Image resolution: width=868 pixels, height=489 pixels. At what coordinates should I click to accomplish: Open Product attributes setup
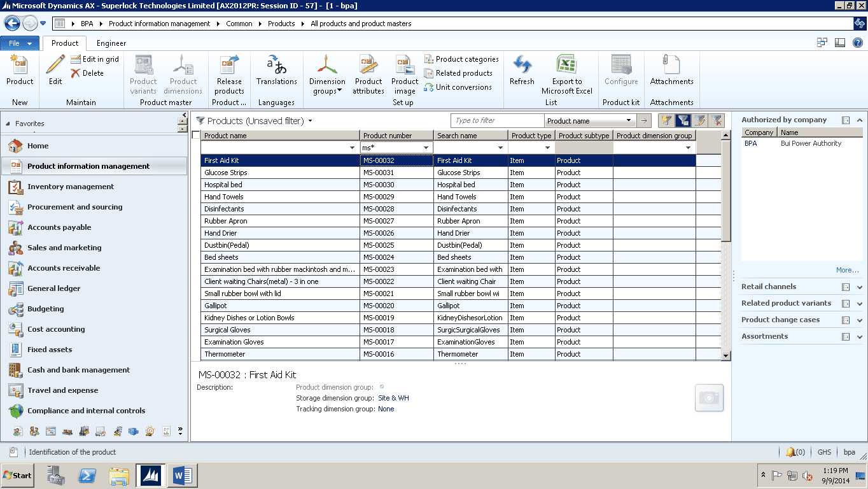(x=368, y=67)
